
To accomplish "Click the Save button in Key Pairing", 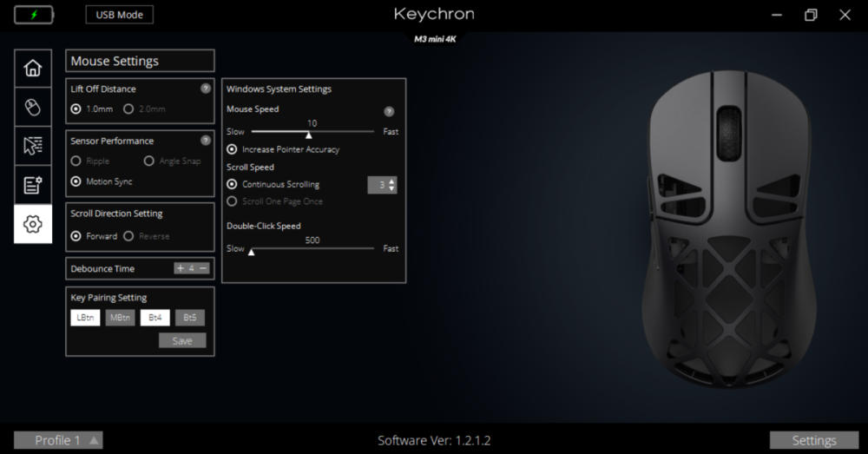I will [182, 340].
